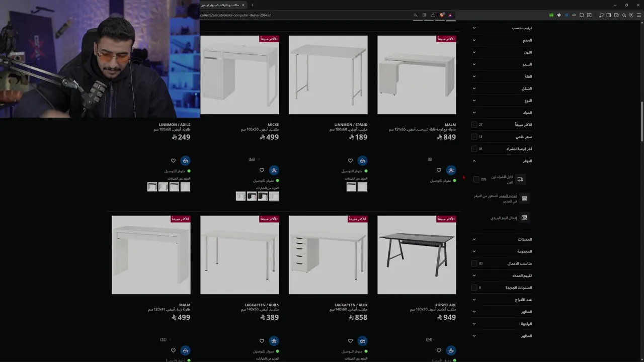Expand the السعر price filter

coord(502,64)
